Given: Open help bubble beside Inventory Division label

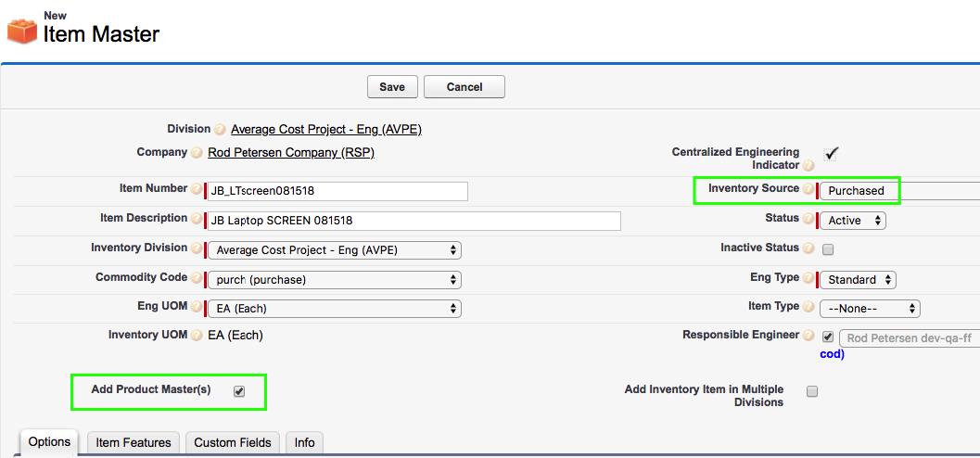Looking at the screenshot, I should click(197, 248).
